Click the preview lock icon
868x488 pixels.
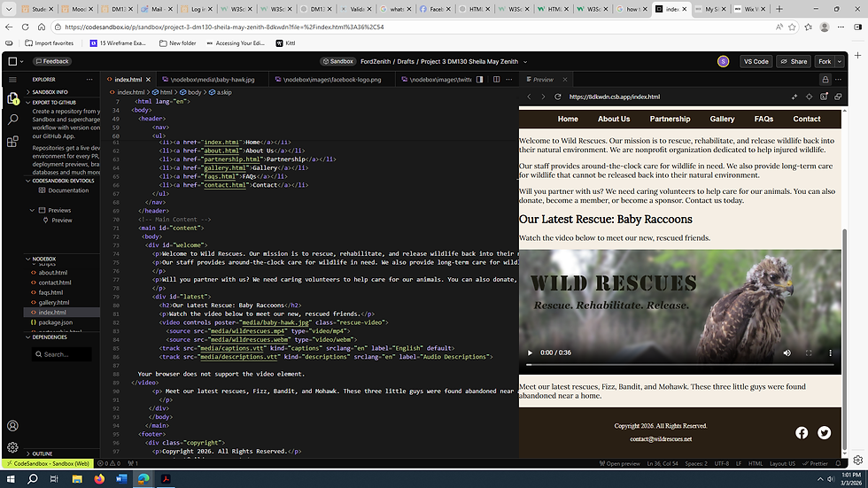coord(825,80)
